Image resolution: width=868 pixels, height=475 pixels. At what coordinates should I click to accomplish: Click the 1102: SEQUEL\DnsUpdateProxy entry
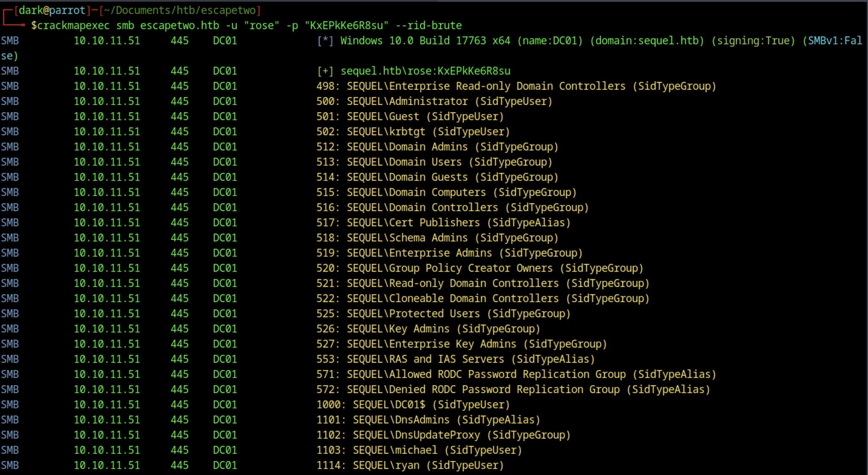tap(444, 435)
